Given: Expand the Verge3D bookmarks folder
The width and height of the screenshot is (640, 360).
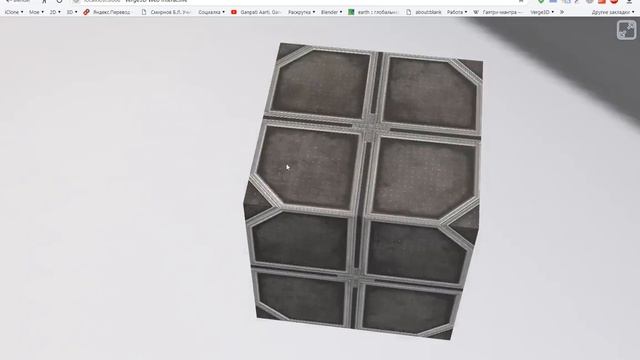Looking at the screenshot, I should (x=542, y=12).
